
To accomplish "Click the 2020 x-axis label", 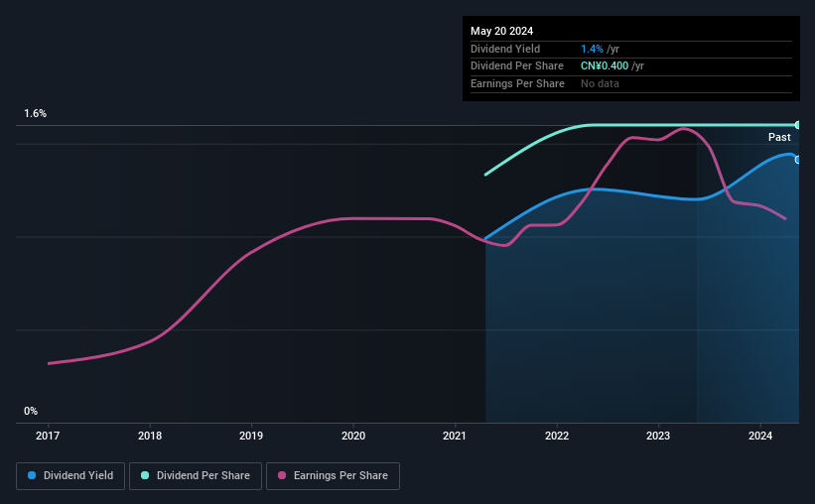I will 353,436.
